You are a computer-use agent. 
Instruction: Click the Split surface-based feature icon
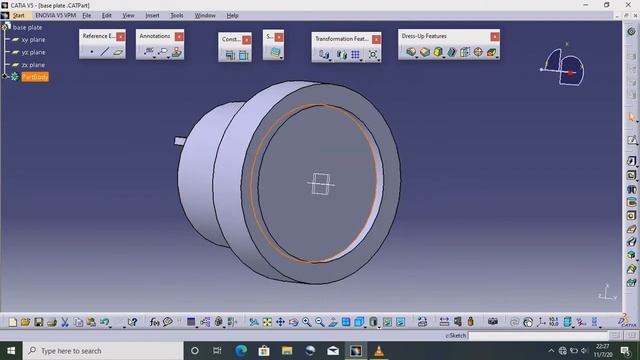276,52
